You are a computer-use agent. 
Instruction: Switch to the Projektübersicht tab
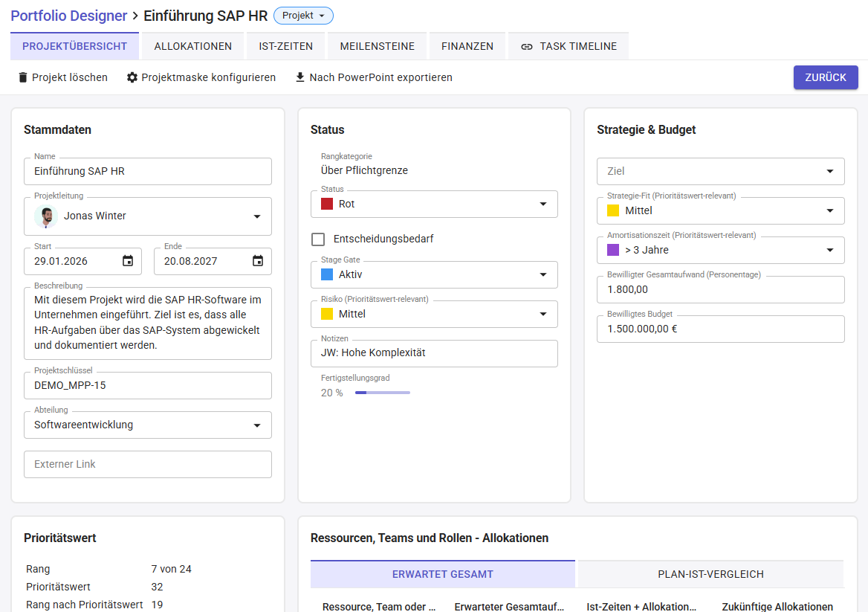tap(75, 46)
